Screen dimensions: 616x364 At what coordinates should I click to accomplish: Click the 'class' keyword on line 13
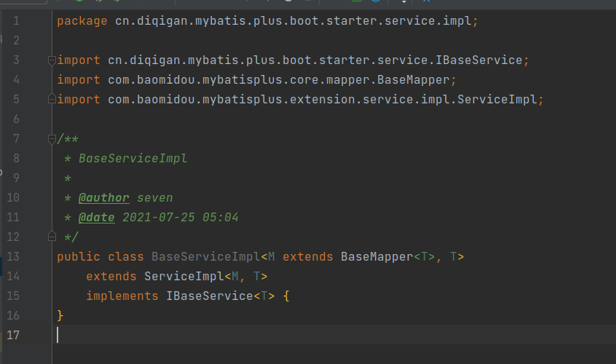click(126, 256)
